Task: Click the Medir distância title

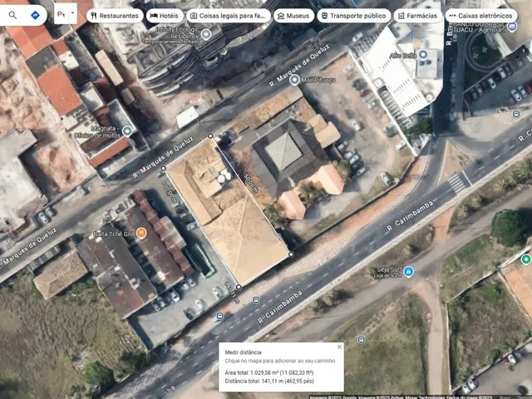Action: (x=243, y=352)
